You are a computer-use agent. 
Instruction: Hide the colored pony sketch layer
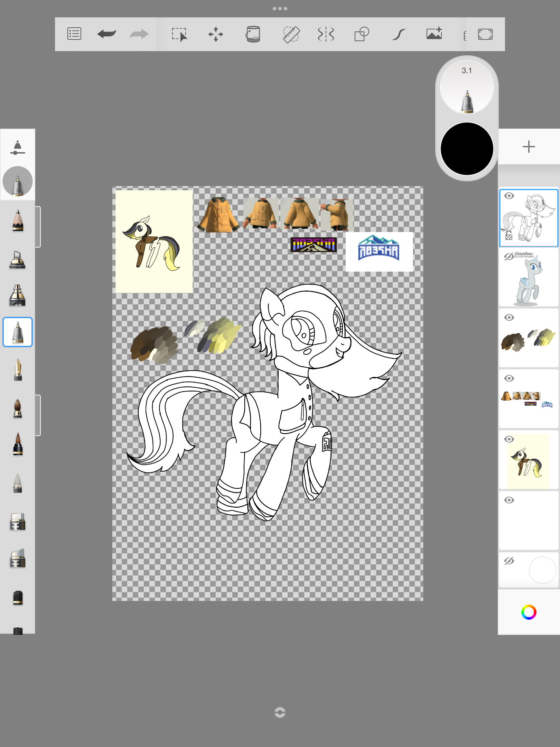point(509,439)
